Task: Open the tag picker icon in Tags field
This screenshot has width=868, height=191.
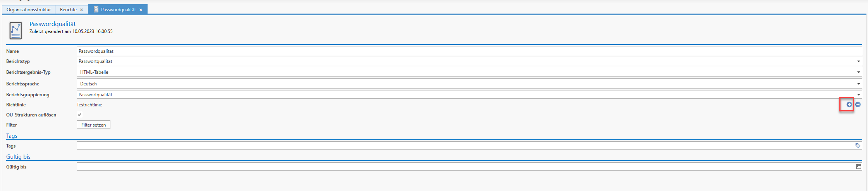Action: [x=858, y=146]
